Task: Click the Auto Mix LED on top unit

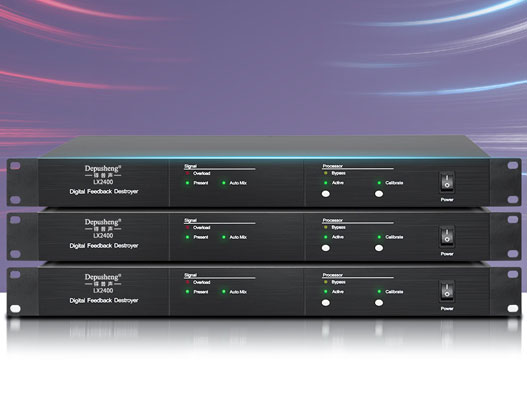Action: pos(224,183)
